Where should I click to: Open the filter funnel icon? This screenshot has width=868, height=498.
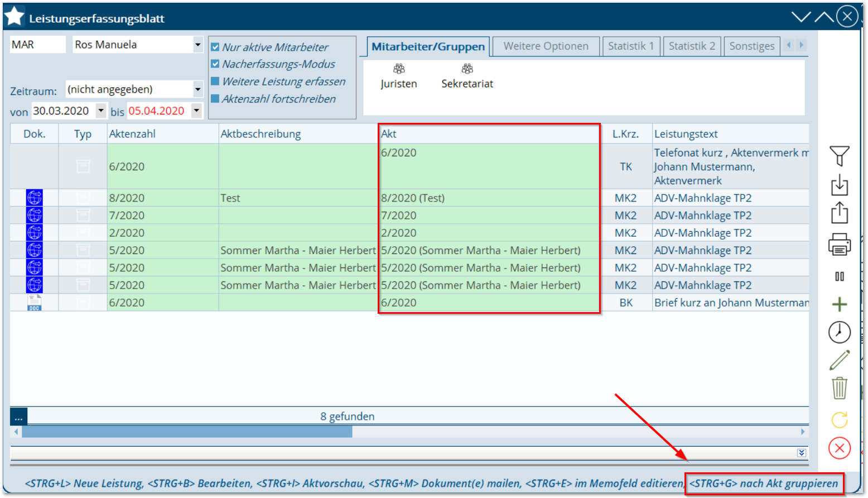coord(839,156)
